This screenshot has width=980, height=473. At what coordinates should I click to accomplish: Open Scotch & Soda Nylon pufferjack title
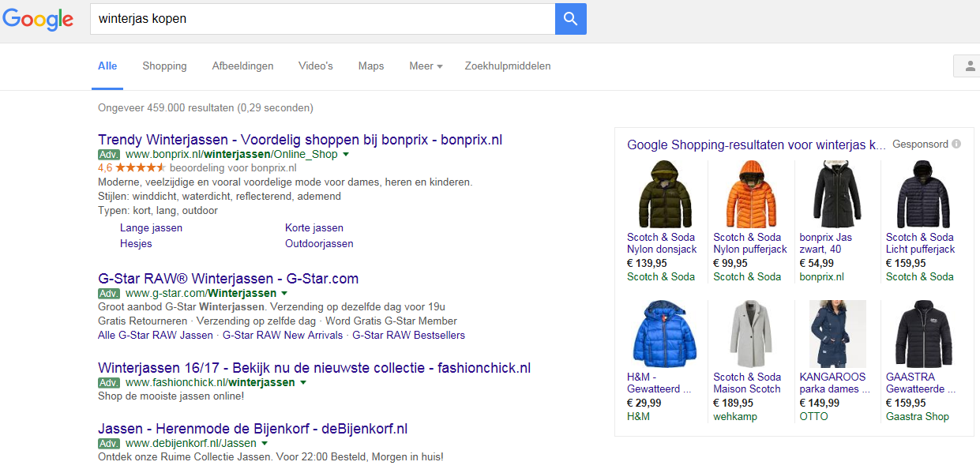point(750,243)
